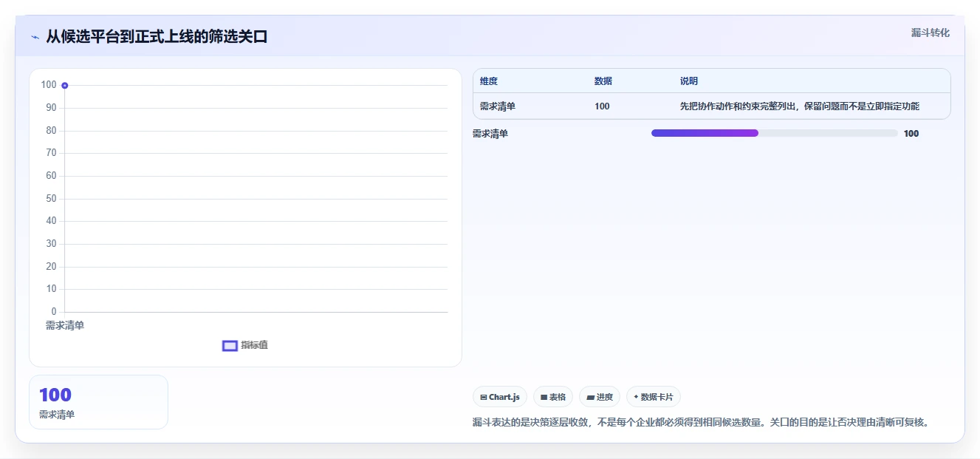Click the 需求清单 x-axis label under chart
The image size is (980, 459).
[x=65, y=325]
